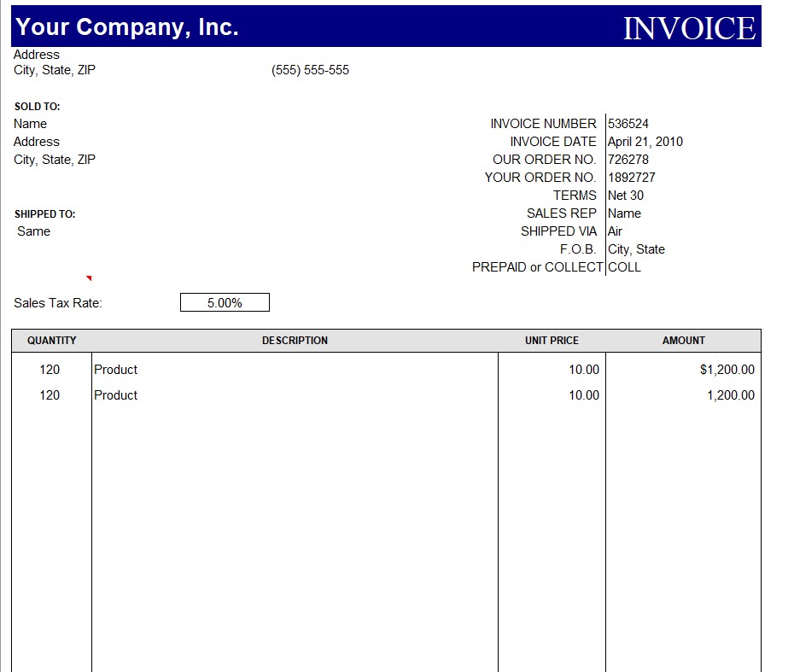Image resolution: width=794 pixels, height=672 pixels.
Task: Click the DESCRIPTION column header
Action: click(295, 341)
